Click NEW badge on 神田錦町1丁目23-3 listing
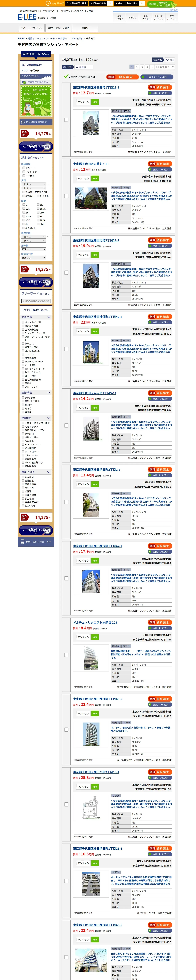 point(95,102)
